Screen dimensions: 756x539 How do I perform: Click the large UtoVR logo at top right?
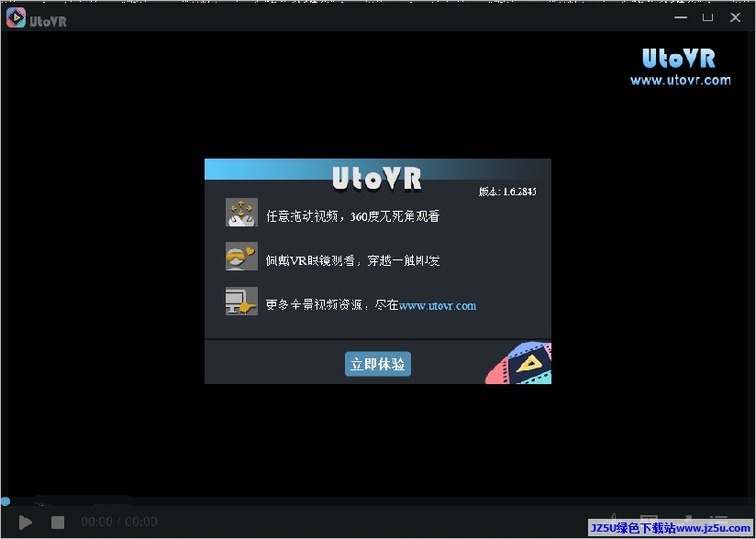679,59
